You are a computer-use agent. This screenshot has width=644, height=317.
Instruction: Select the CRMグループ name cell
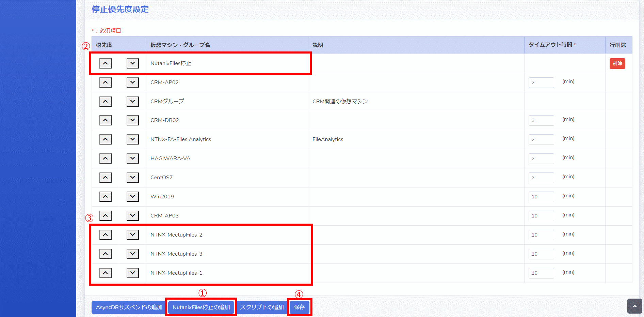pos(227,102)
